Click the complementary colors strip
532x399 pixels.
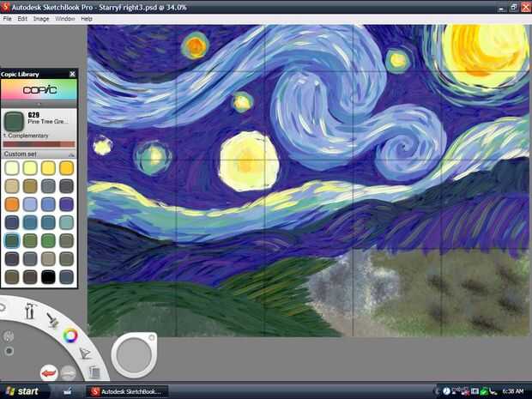(x=39, y=144)
